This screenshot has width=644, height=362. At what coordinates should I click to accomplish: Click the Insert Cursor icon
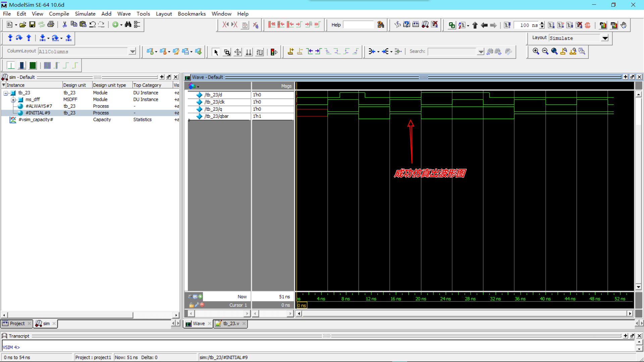[290, 52]
